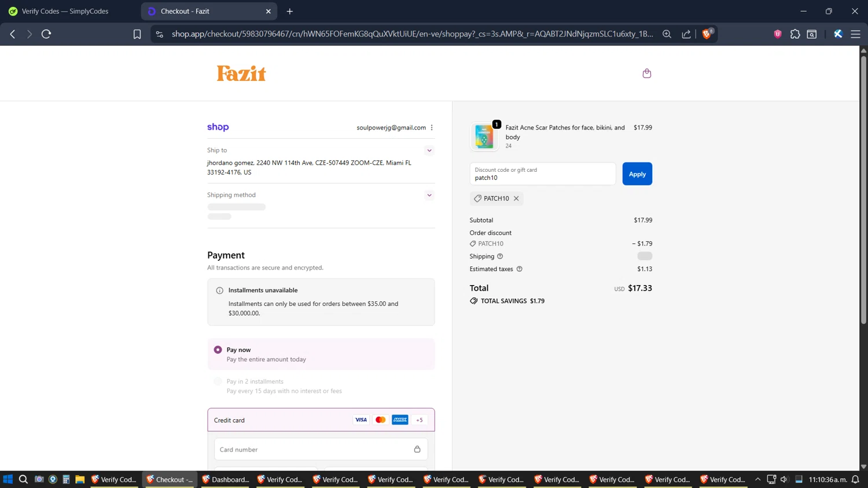Close the Checkout - Fazit tab

[269, 11]
